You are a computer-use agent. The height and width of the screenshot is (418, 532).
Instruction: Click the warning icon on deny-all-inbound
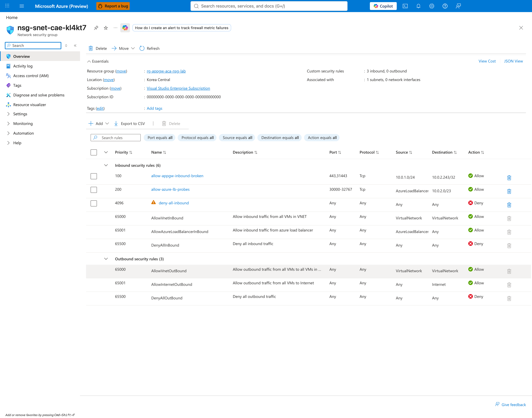pyautogui.click(x=154, y=202)
